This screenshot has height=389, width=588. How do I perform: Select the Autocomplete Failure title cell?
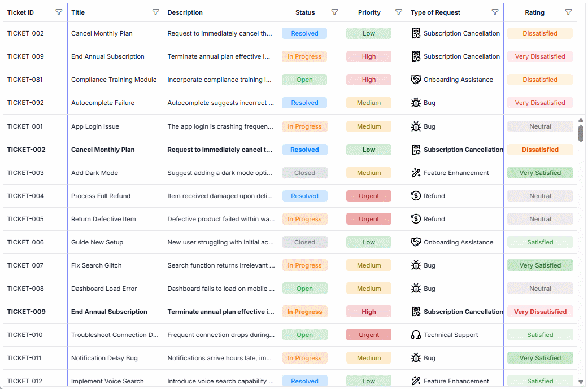point(103,103)
